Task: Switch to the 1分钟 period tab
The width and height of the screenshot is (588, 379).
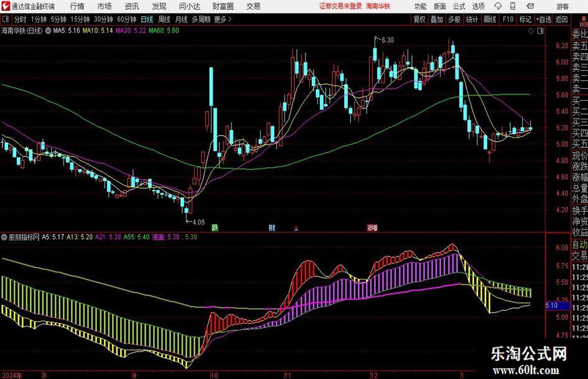Action: click(39, 19)
